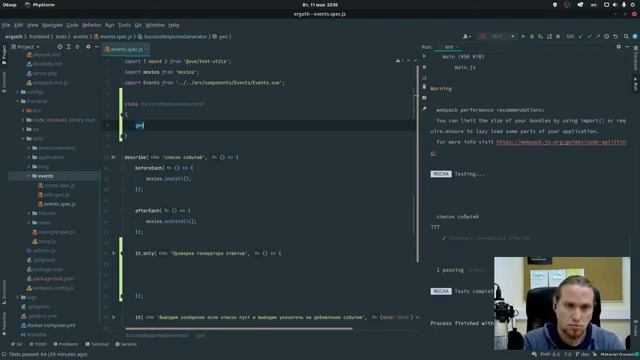Open the Run menu
The image size is (640, 360).
pyautogui.click(x=109, y=25)
